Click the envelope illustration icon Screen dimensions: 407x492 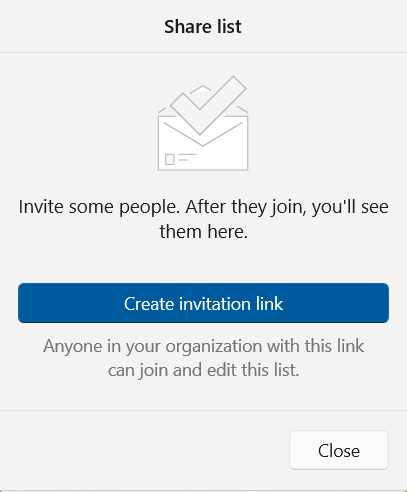(x=203, y=123)
